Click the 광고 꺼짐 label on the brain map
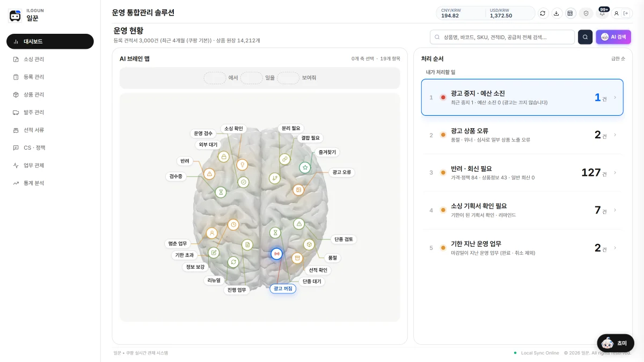644x362 pixels. coord(283,289)
